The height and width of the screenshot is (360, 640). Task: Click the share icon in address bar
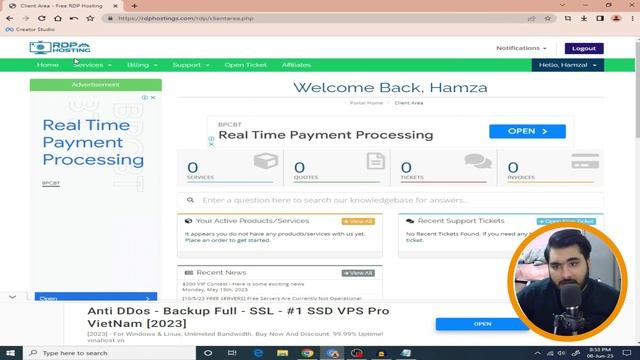[x=531, y=18]
